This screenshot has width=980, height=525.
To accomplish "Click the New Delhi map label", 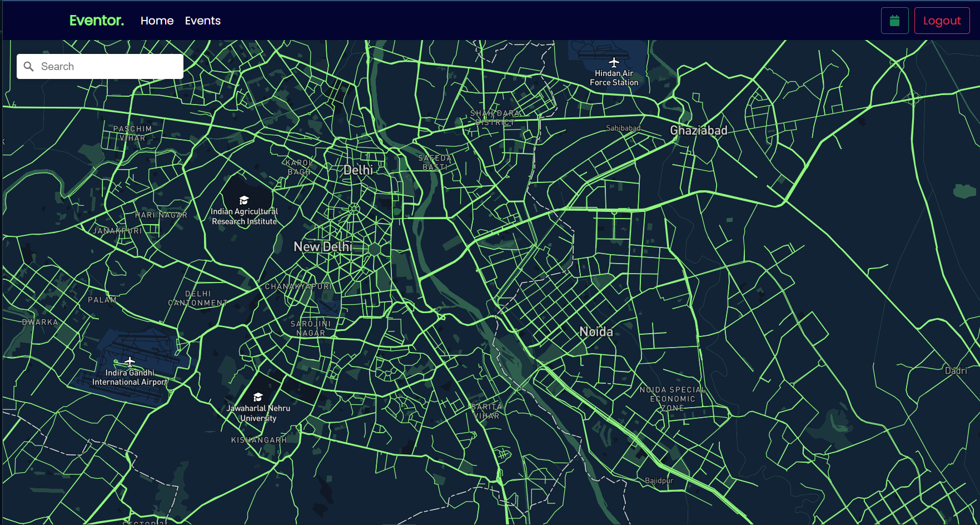I will (x=323, y=246).
